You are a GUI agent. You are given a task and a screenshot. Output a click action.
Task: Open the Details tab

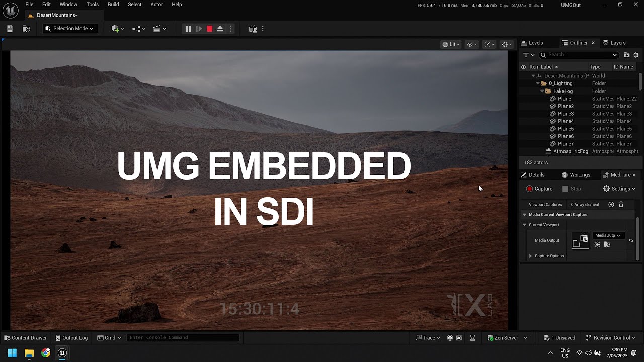(533, 175)
